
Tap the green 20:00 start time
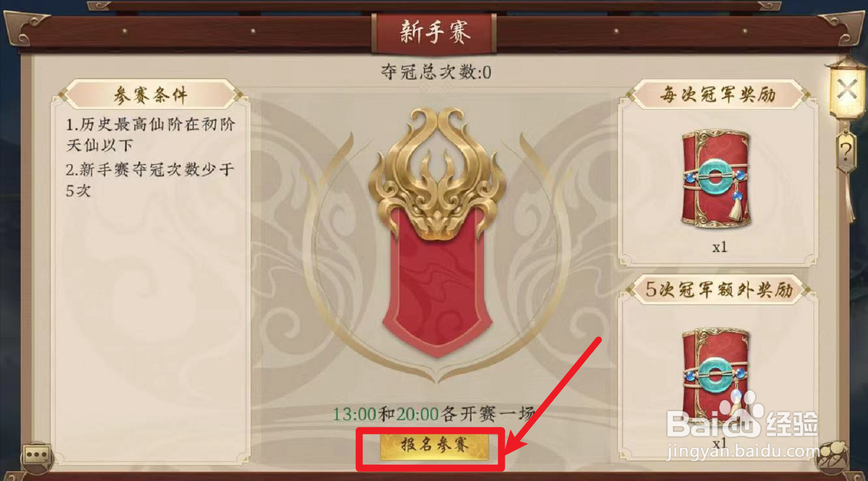pyautogui.click(x=417, y=414)
